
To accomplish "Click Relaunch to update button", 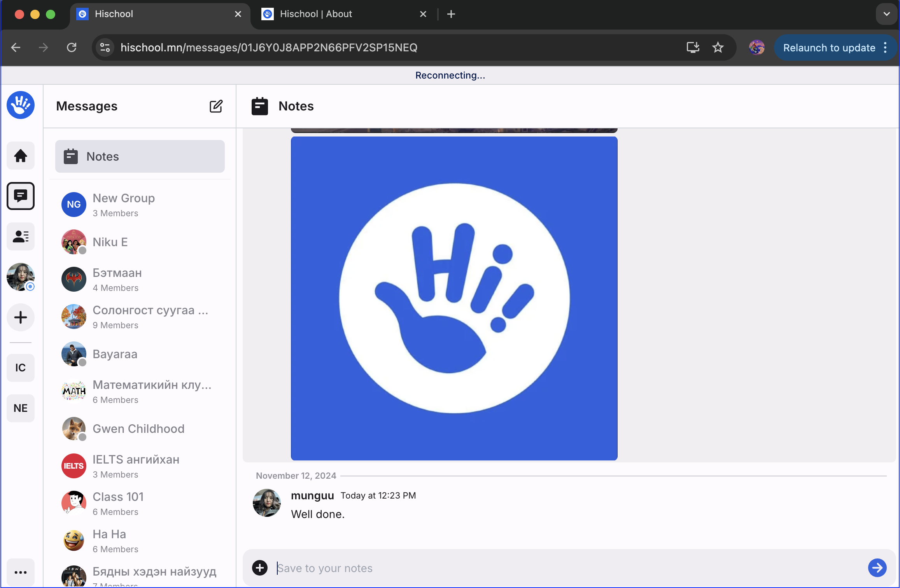I will pyautogui.click(x=829, y=47).
